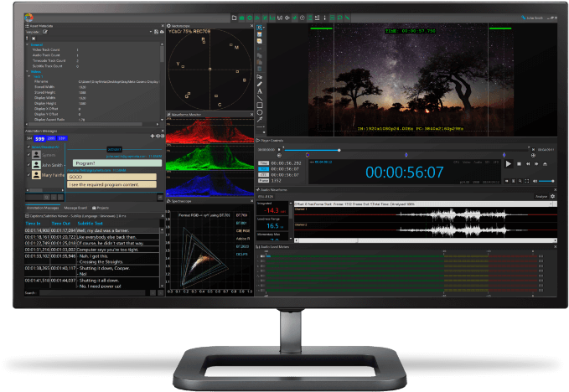Click the step forward button
569x392 pixels.
click(x=536, y=164)
